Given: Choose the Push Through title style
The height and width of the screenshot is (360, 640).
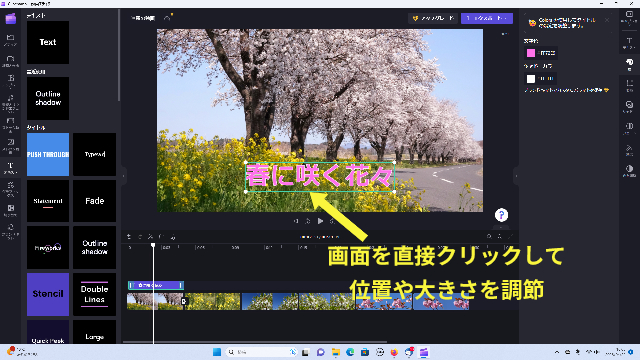Looking at the screenshot, I should click(x=48, y=154).
